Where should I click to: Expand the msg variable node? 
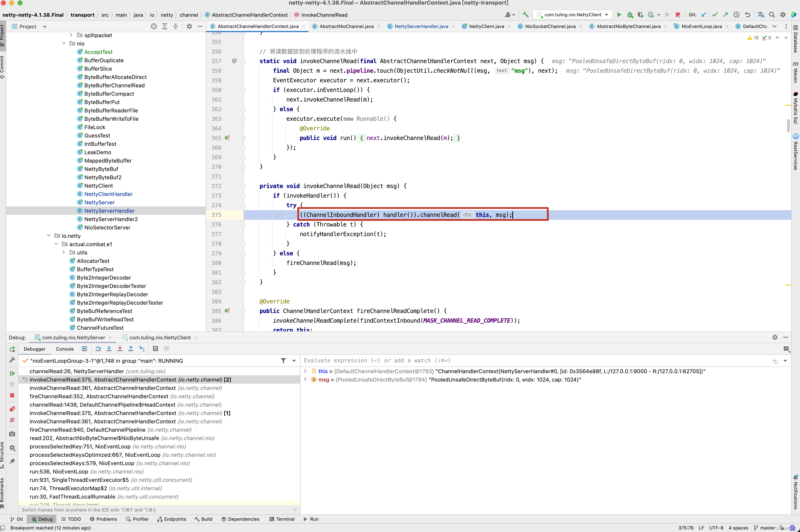[x=305, y=379]
